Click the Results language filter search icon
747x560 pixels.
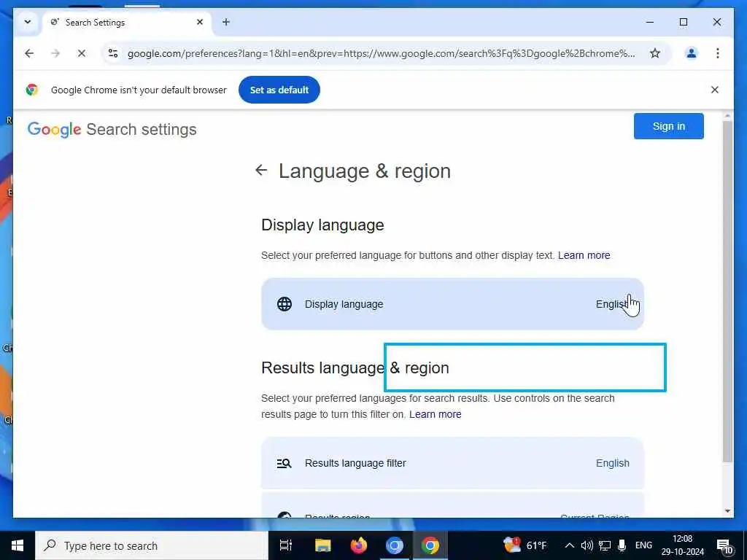(x=284, y=463)
